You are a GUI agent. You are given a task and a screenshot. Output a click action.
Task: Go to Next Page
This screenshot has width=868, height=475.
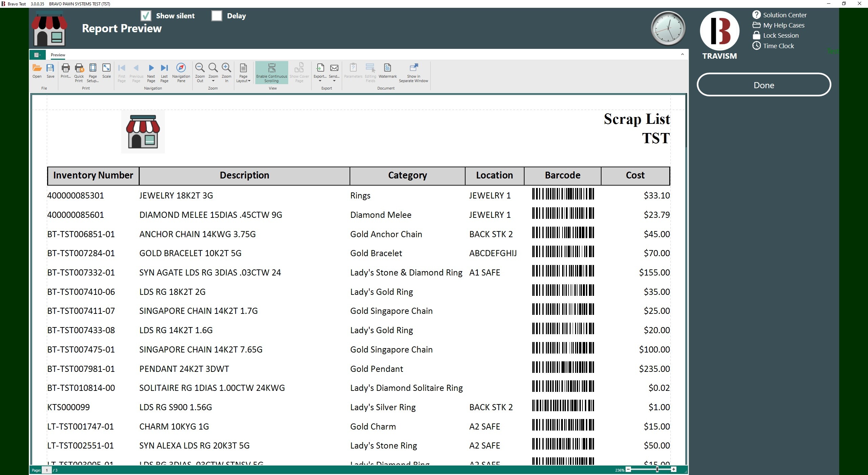[151, 73]
